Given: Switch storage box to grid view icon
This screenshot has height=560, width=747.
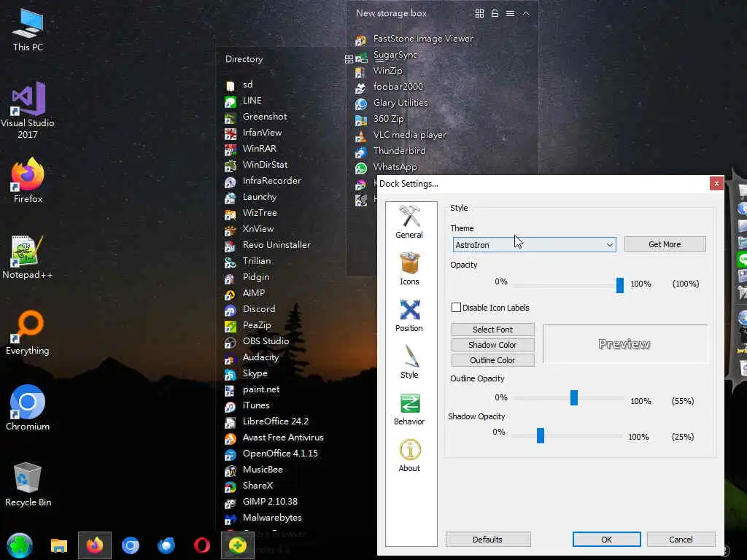Looking at the screenshot, I should [479, 13].
